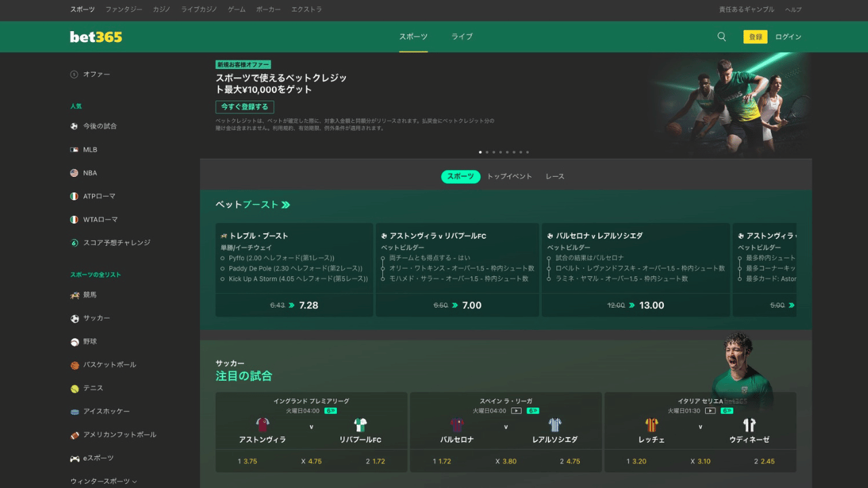Click the Aston Villa team crest
The image size is (868, 488).
(x=262, y=425)
